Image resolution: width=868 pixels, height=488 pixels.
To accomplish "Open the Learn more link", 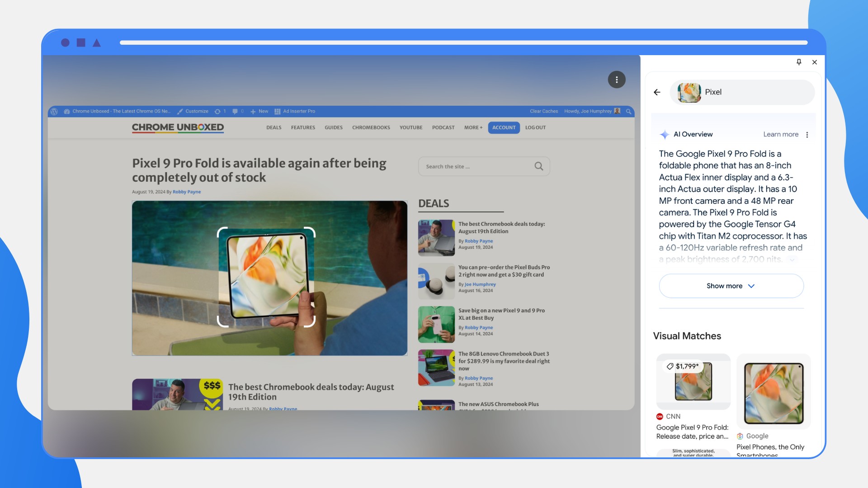I will click(x=781, y=134).
